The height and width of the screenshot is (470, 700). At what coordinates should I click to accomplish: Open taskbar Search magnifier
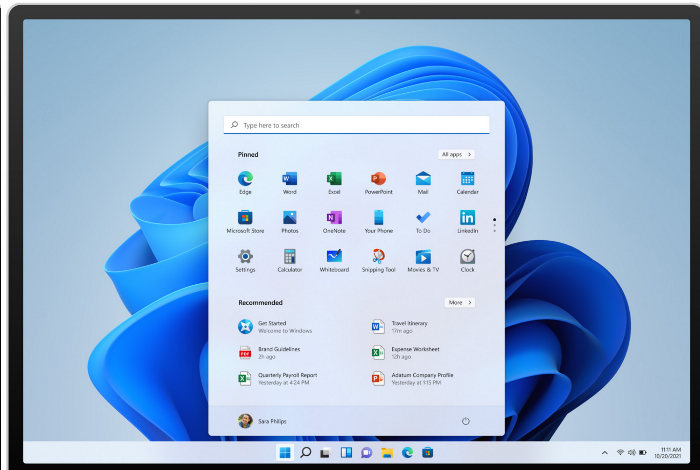[305, 453]
